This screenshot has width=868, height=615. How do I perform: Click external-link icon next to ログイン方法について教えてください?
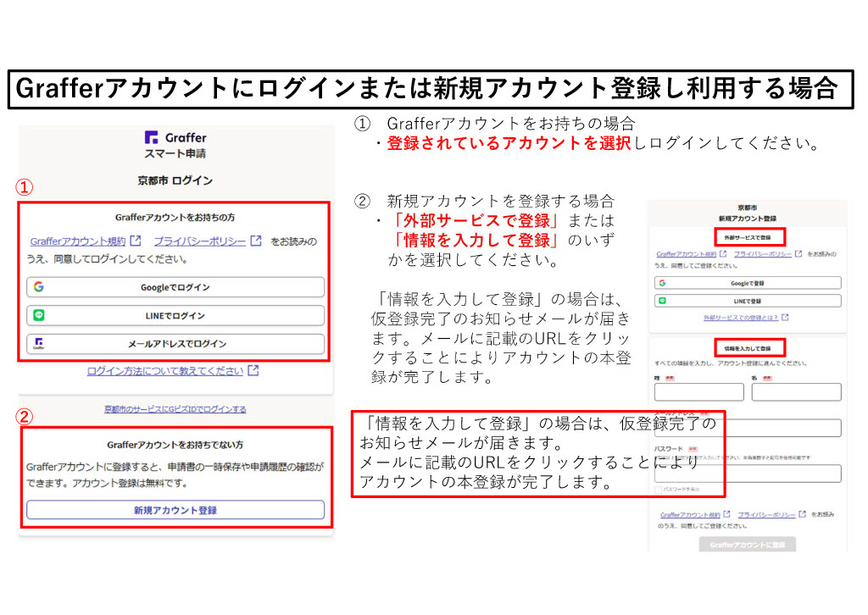click(253, 371)
